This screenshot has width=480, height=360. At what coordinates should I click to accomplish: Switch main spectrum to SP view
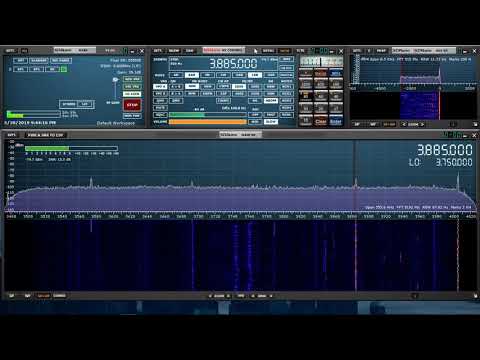12,296
